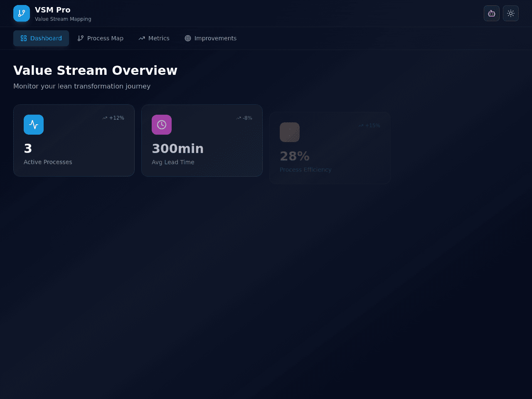Go to the Metrics tab

pyautogui.click(x=154, y=38)
